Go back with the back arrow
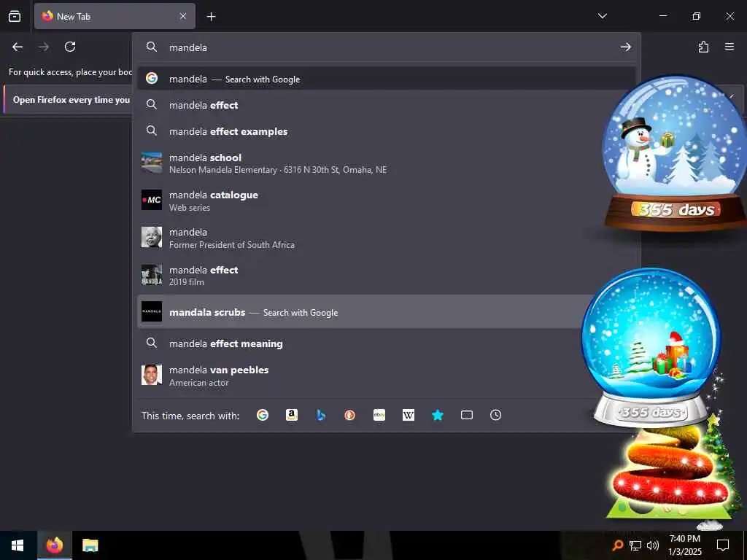The image size is (747, 560). coord(18,47)
